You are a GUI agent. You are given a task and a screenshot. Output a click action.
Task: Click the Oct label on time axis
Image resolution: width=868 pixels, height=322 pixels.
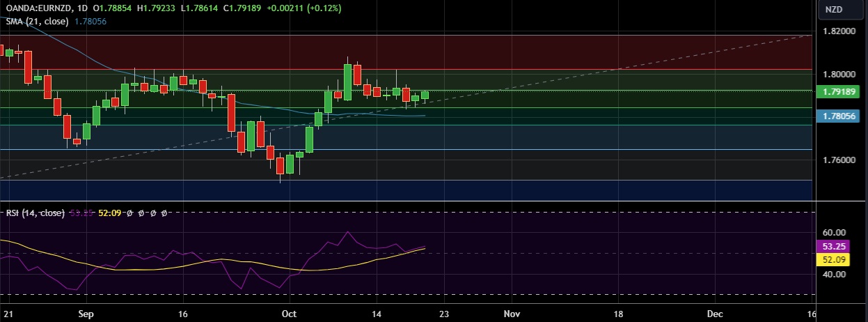pyautogui.click(x=289, y=314)
